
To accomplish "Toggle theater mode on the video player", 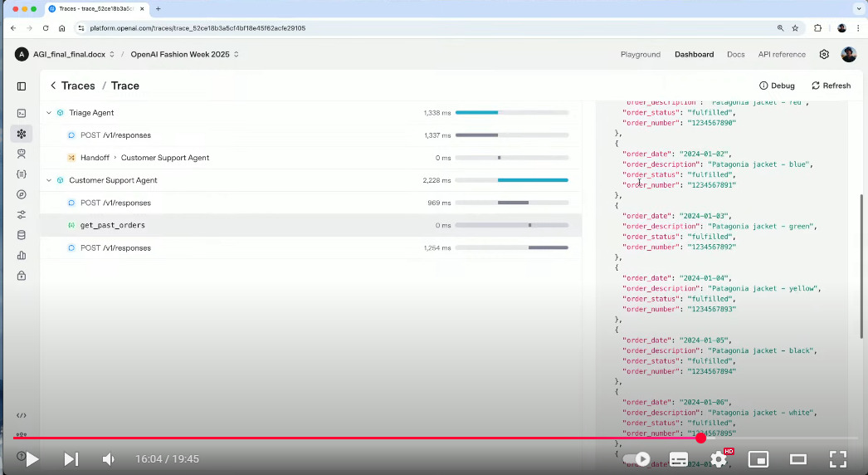I will (798, 459).
